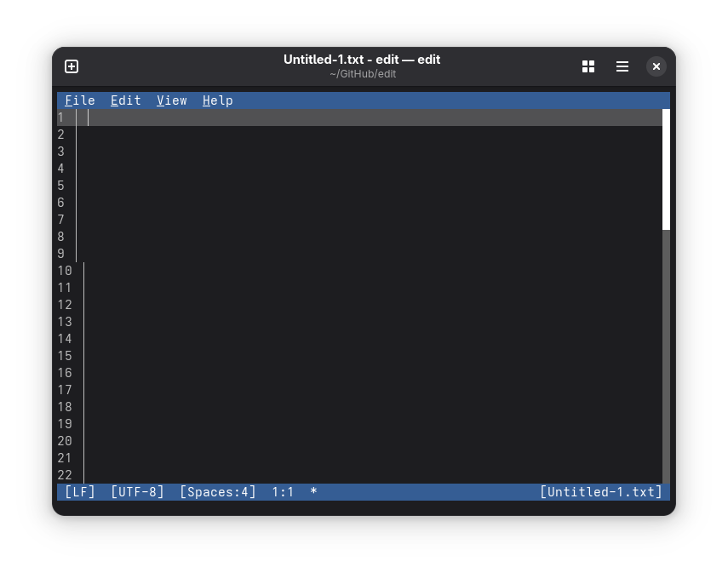This screenshot has width=728, height=573.
Task: Click line number 14 in the gutter
Action: (x=65, y=339)
